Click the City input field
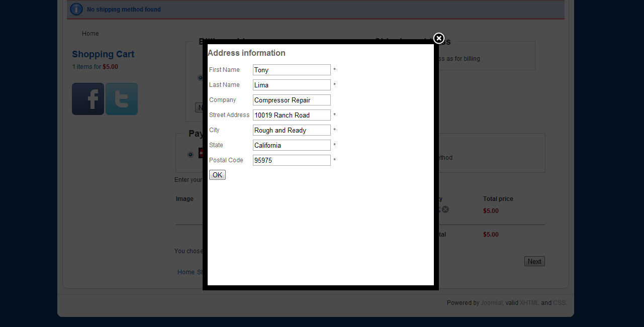 (x=292, y=130)
